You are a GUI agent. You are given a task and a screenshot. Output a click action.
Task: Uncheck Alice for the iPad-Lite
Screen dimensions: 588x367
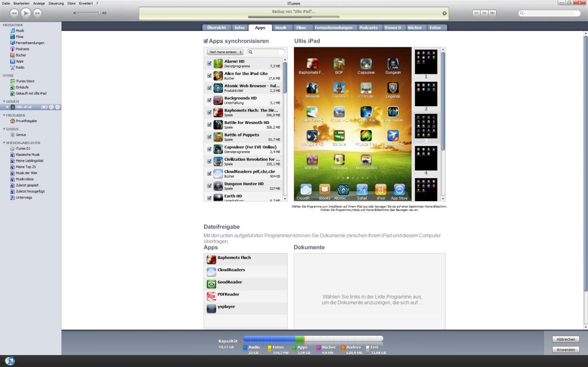tap(209, 76)
